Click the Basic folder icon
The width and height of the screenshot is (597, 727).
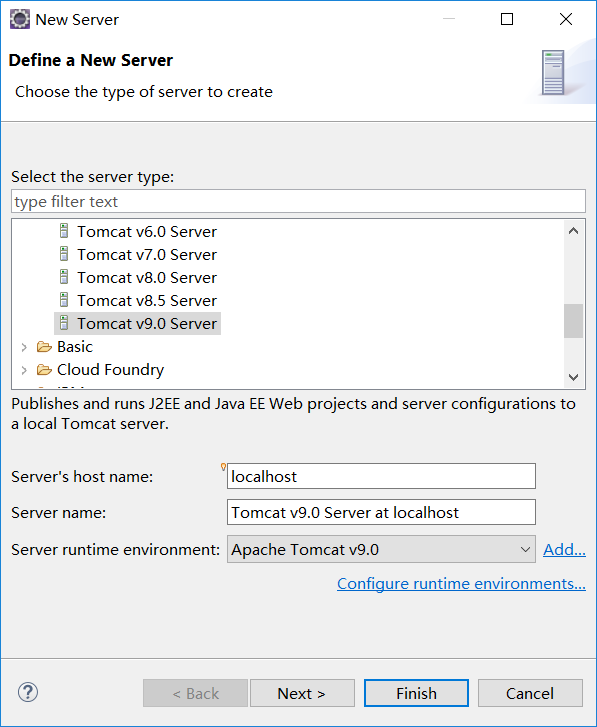[x=44, y=346]
